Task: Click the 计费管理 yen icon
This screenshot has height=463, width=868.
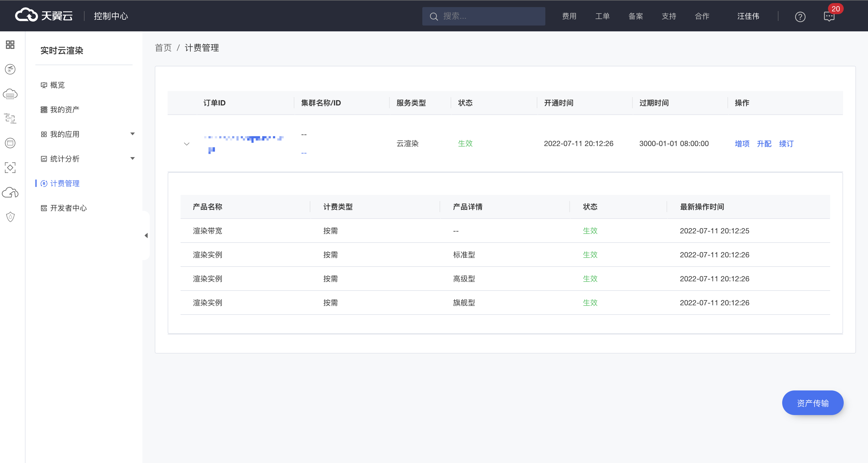Action: point(44,184)
